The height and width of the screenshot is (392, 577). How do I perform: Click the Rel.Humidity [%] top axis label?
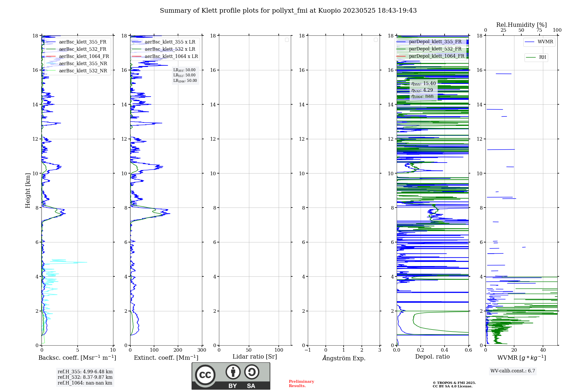[x=521, y=25]
